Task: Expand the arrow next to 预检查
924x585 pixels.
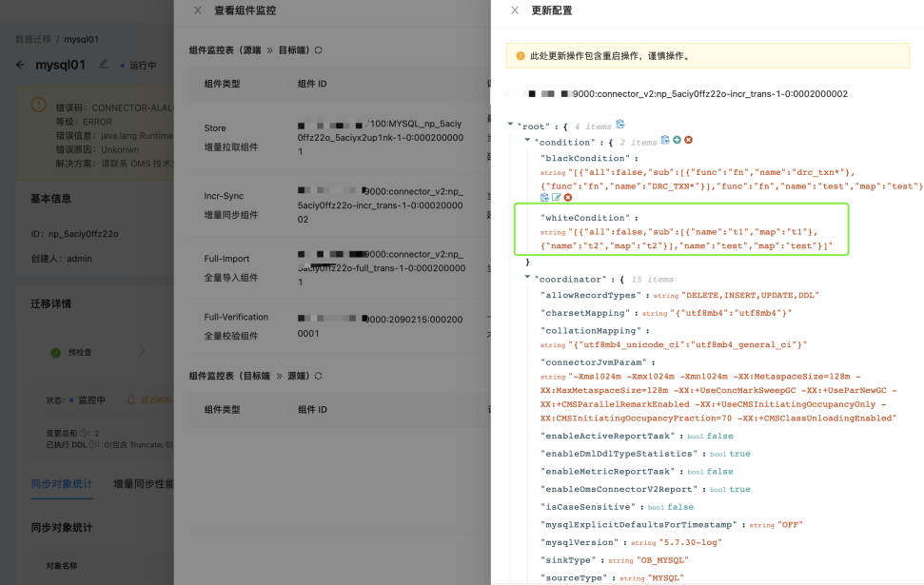Action: point(142,352)
